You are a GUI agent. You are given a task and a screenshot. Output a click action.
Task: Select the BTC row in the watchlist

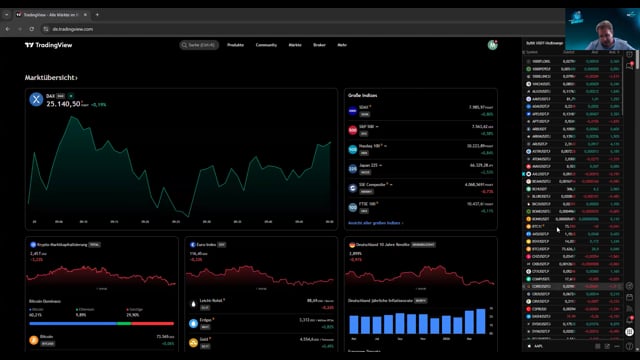point(573,226)
